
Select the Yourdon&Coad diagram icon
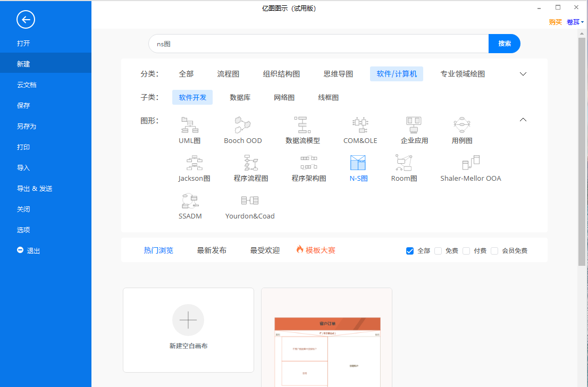pos(250,200)
